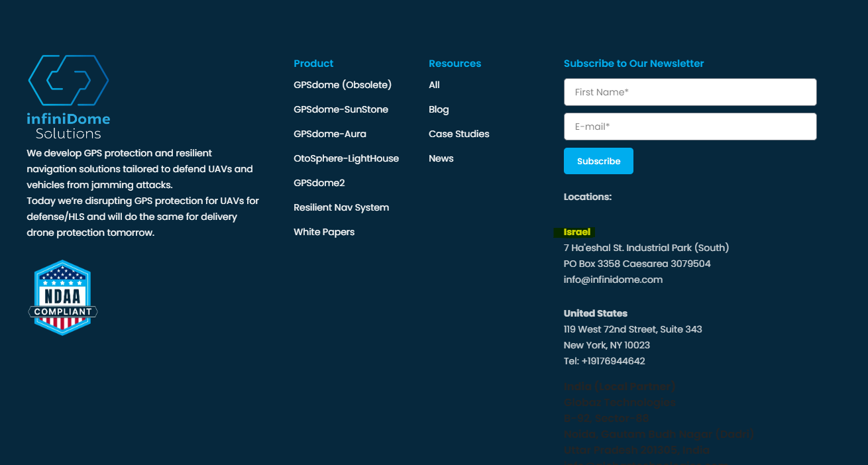Click the NDAA Compliant badge

[63, 297]
